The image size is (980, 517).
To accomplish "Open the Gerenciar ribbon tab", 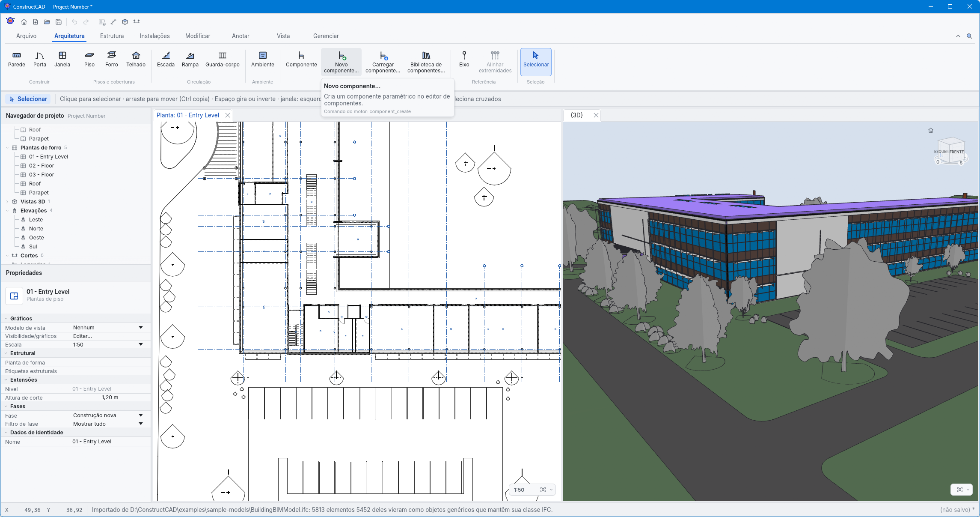I will tap(326, 36).
